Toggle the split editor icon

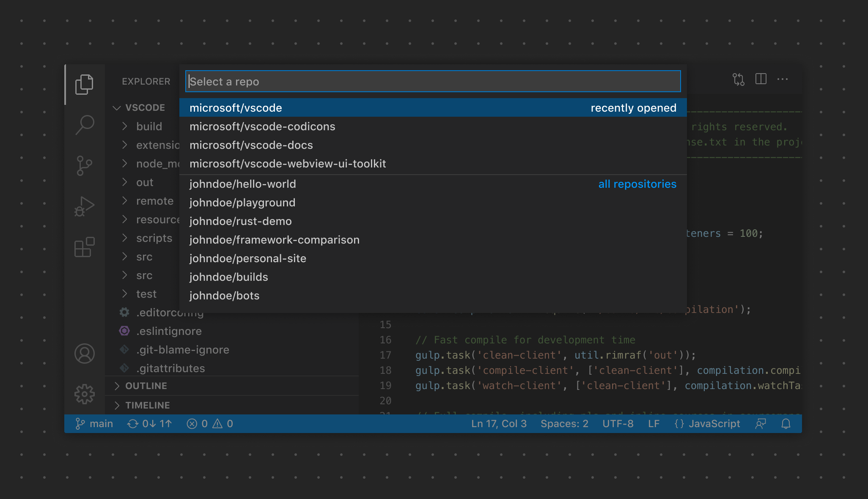[x=761, y=79]
